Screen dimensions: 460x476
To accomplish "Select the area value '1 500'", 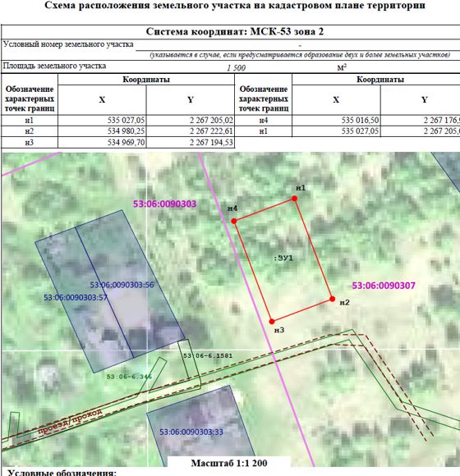I will click(x=236, y=67).
